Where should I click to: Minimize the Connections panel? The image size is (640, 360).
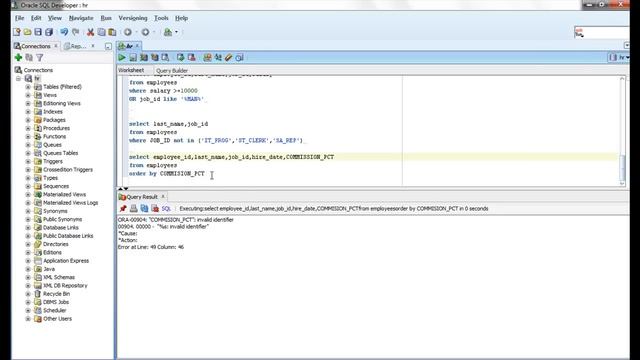pyautogui.click(x=108, y=47)
